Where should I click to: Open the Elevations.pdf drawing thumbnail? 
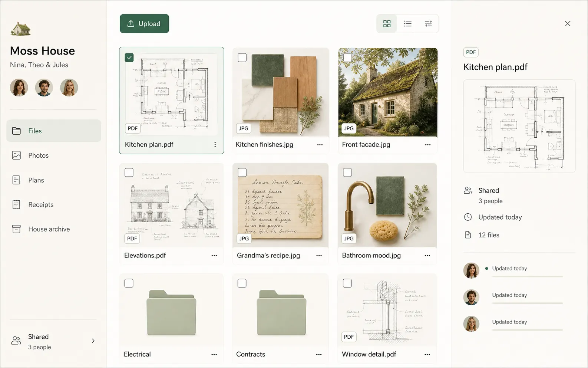(171, 205)
